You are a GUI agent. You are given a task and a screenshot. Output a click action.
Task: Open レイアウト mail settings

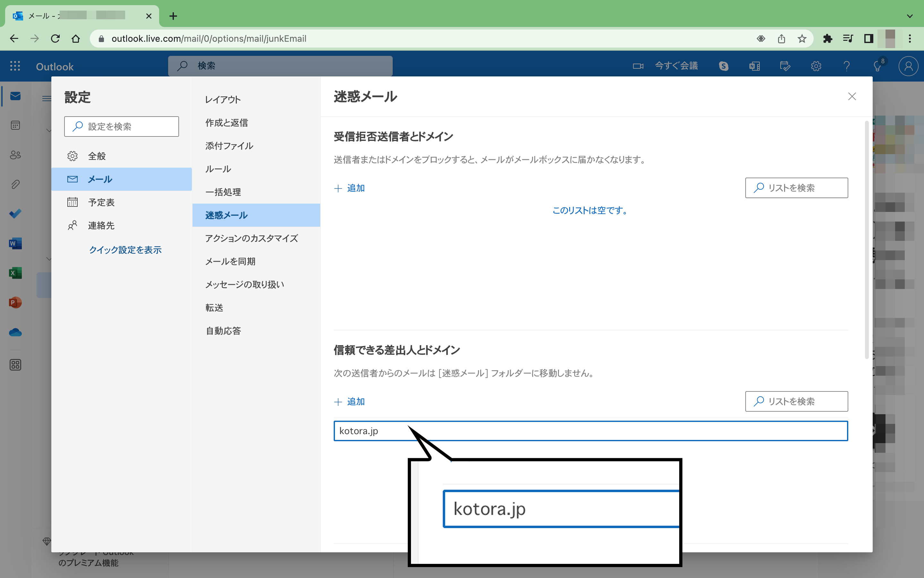[256, 100]
